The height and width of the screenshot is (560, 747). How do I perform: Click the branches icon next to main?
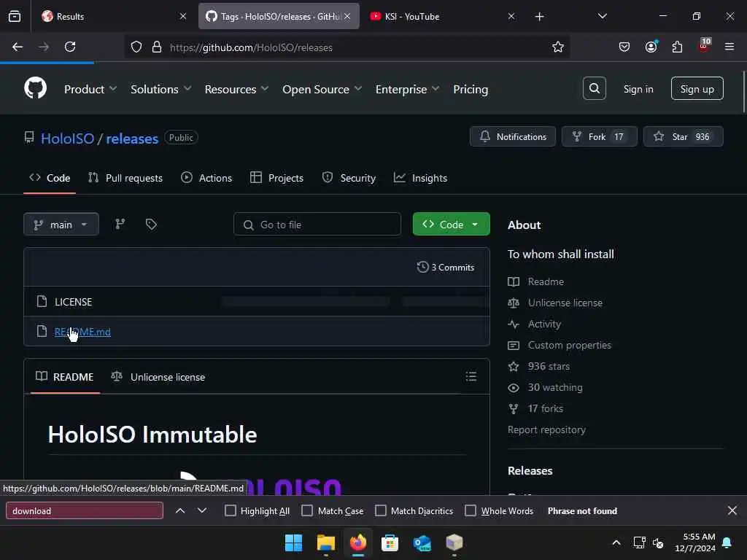[x=120, y=225]
